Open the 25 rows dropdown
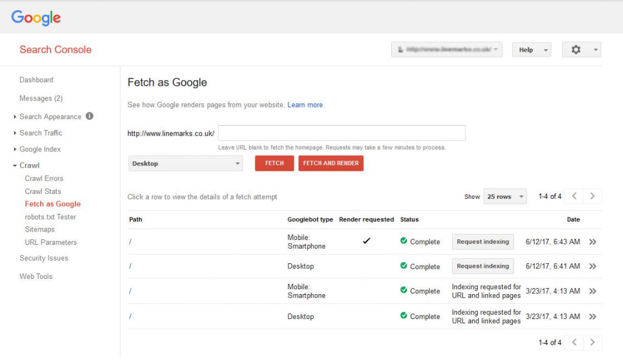This screenshot has height=364, width=623. pyautogui.click(x=505, y=196)
